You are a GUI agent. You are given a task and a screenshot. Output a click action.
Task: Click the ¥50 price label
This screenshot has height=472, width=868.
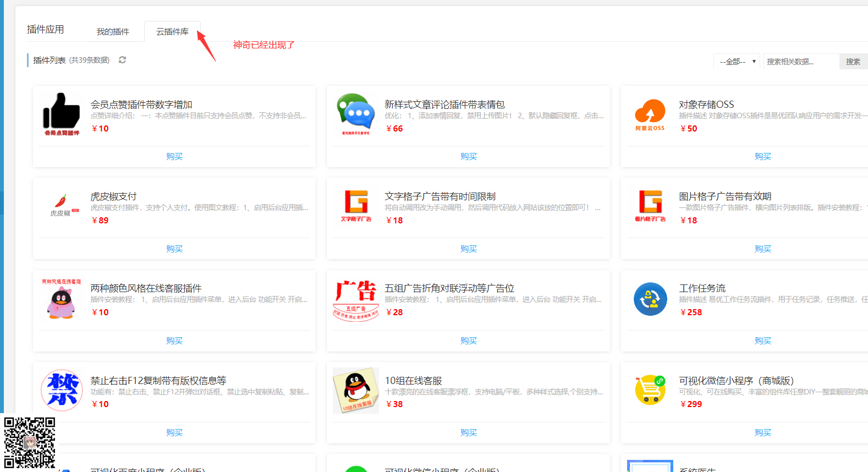click(689, 129)
